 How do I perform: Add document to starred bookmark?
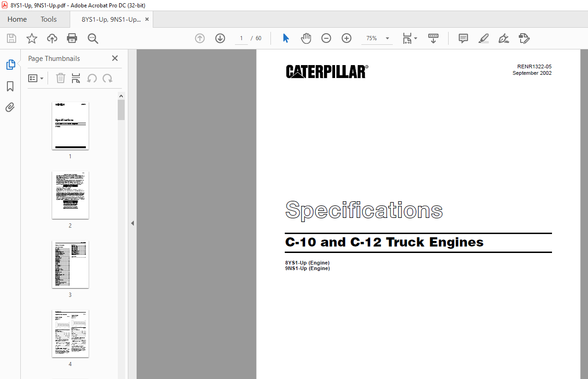tap(32, 38)
